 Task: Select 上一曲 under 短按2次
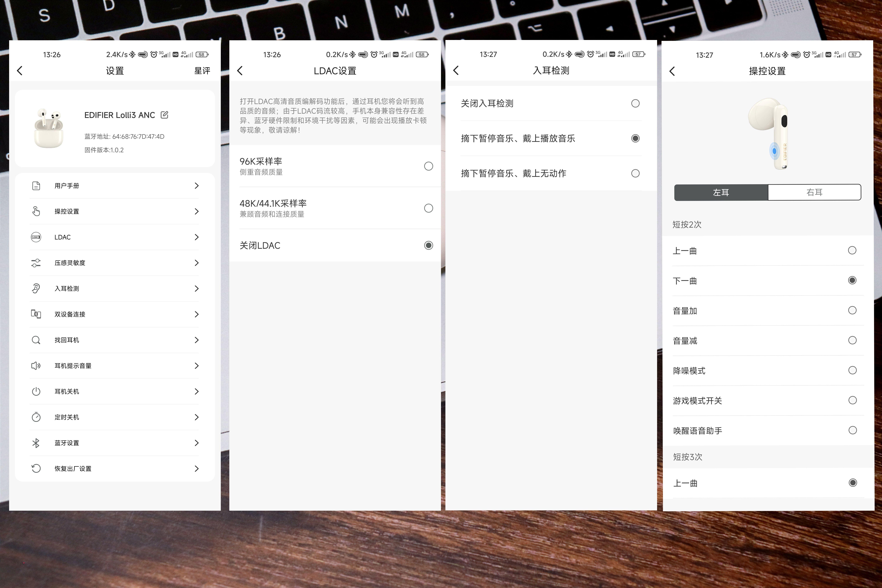coord(852,250)
